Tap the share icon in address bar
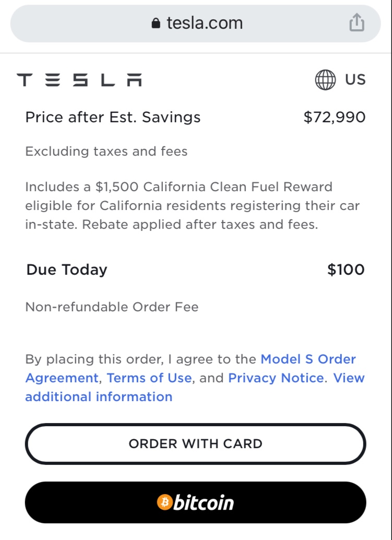Screen dimensions: 392x540 (357, 22)
